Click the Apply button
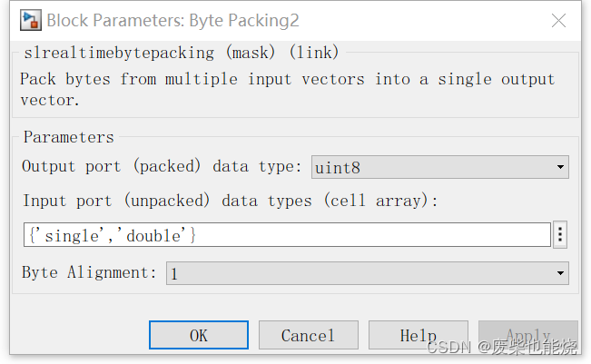The width and height of the screenshot is (591, 364). pos(527,336)
